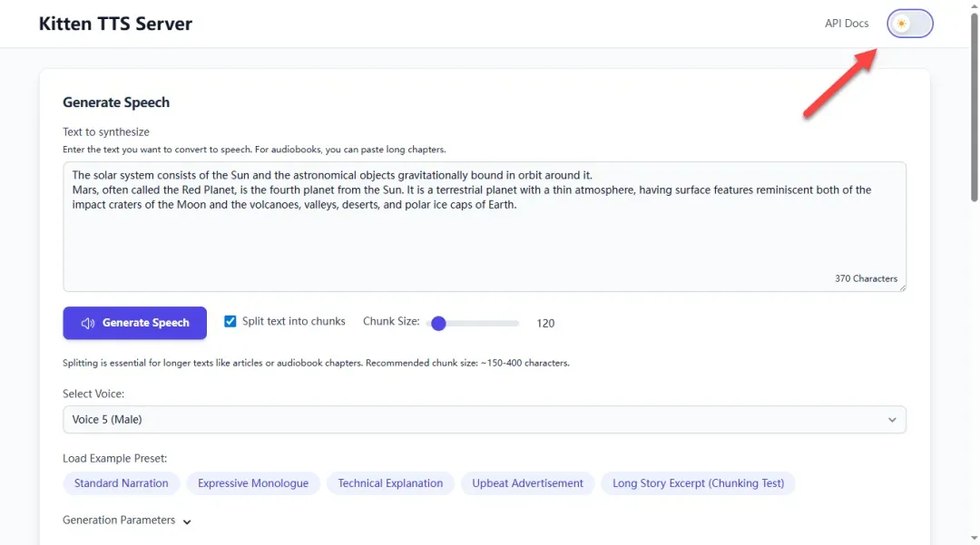The image size is (980, 545).
Task: Click the page scrollbar up arrow
Action: [x=975, y=6]
